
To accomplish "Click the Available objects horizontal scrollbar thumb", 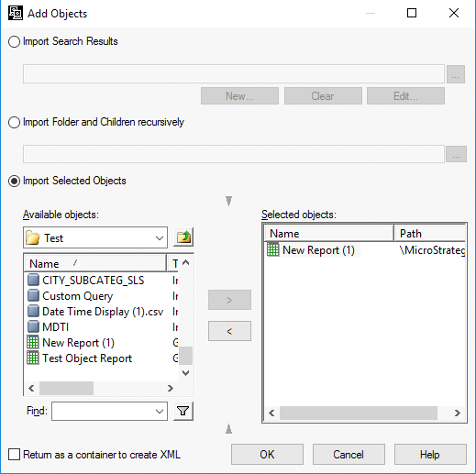I will coord(67,388).
